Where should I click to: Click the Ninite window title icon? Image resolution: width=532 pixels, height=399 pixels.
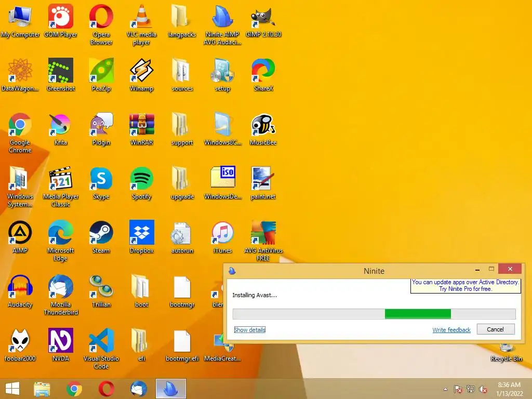232,270
